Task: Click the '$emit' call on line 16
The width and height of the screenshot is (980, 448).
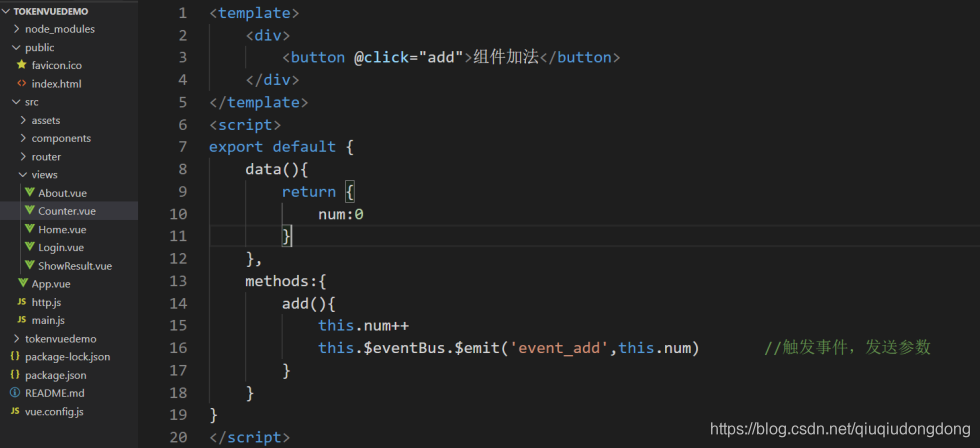Action: (x=477, y=347)
